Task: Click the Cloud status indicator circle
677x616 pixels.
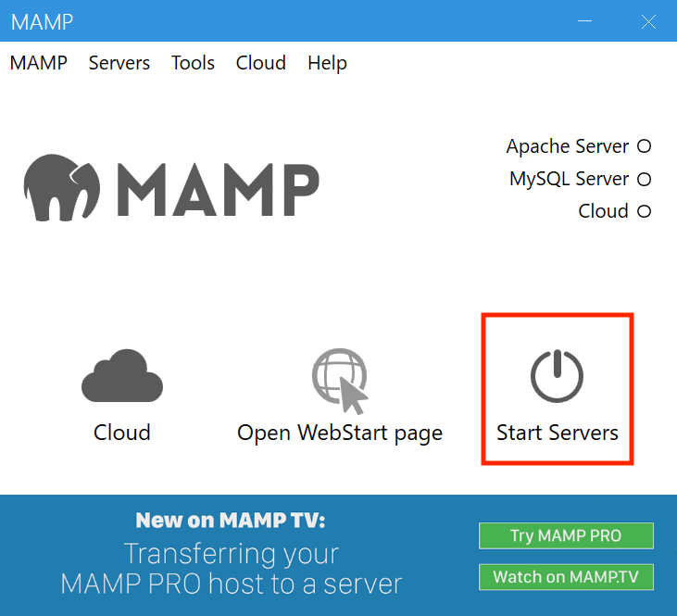Action: tap(644, 211)
